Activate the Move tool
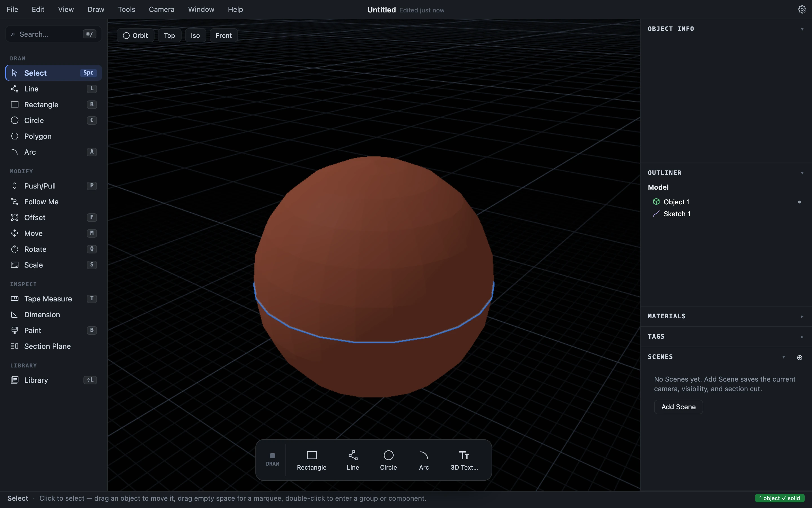 pyautogui.click(x=54, y=233)
